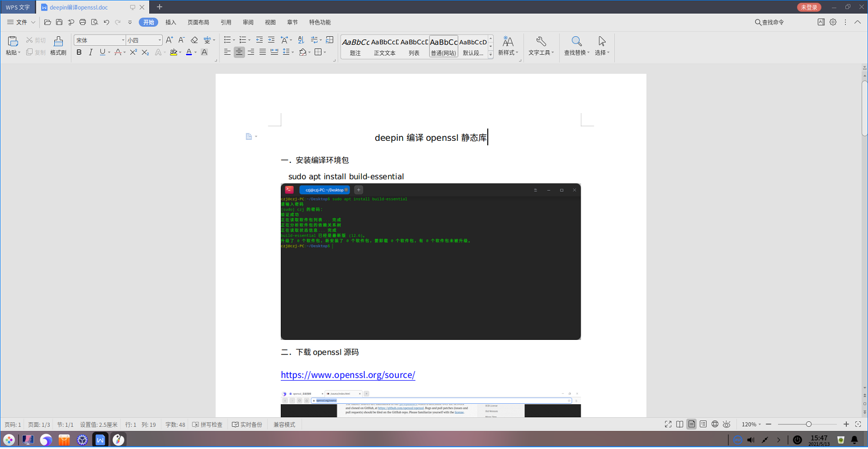Apply the 正文文本 style
Image resolution: width=868 pixels, height=449 pixels.
click(385, 47)
